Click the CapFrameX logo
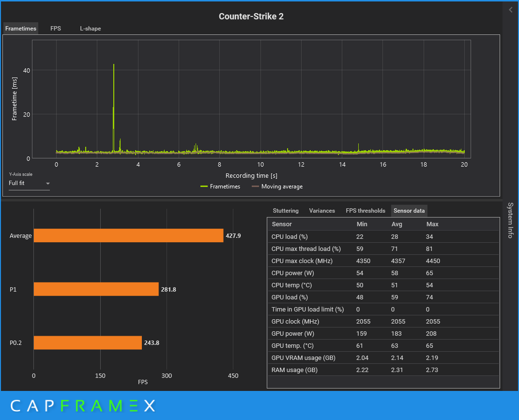 pyautogui.click(x=83, y=406)
